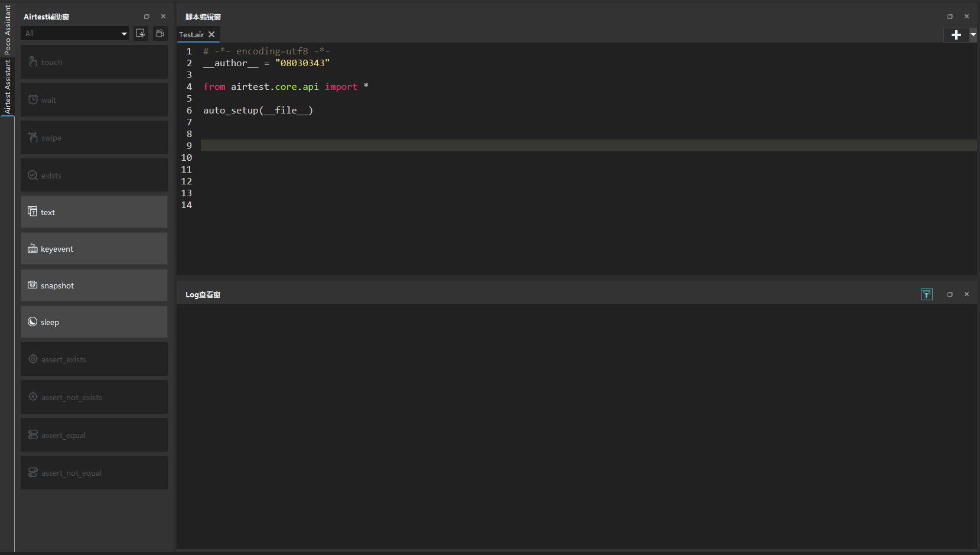Click the assert_not_exists command button

pyautogui.click(x=94, y=397)
